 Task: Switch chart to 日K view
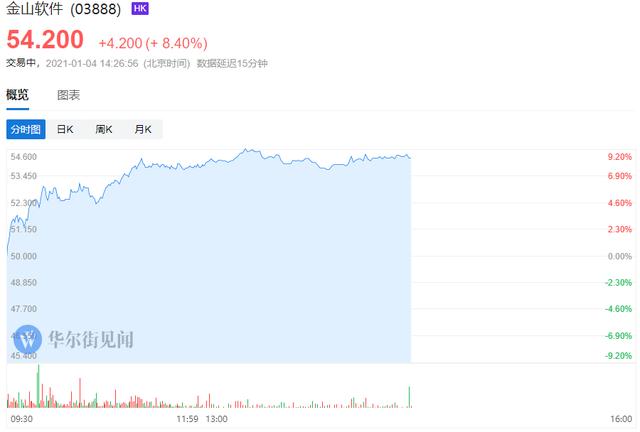65,129
